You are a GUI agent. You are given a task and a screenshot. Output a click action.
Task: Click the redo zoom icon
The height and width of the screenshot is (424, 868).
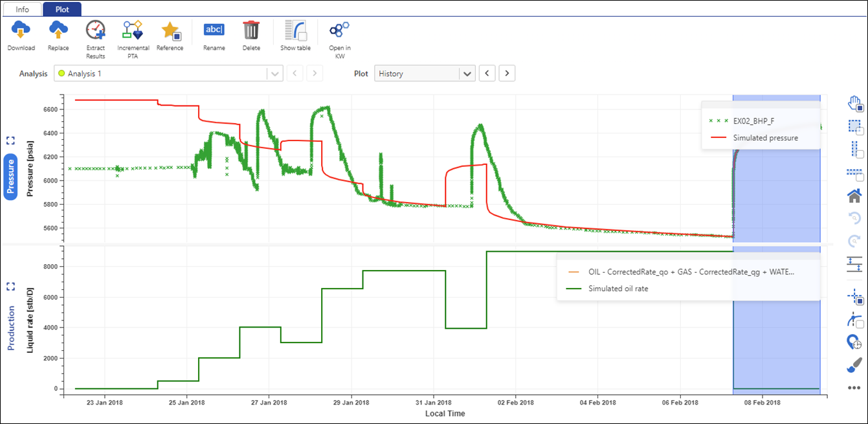pos(854,241)
